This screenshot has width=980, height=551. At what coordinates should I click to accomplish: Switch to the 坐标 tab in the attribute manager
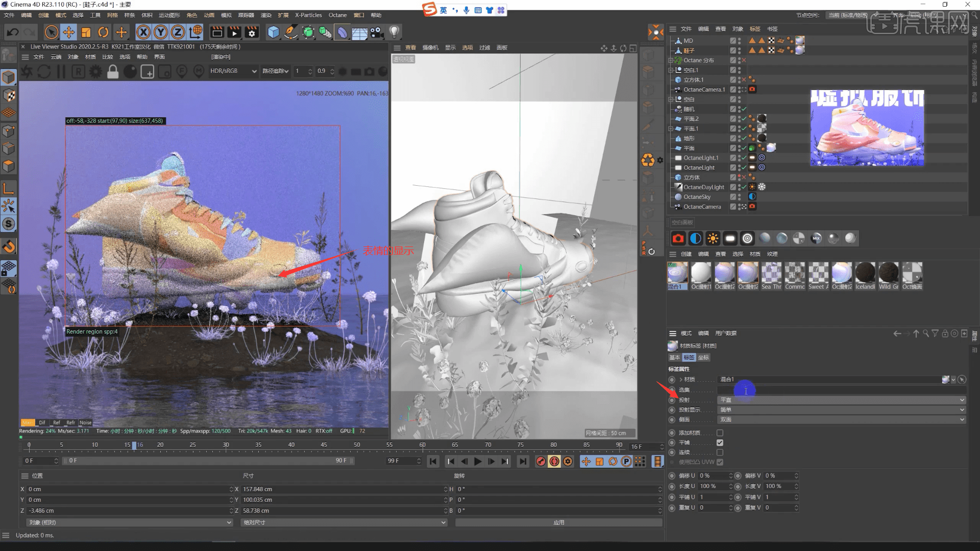pos(703,357)
